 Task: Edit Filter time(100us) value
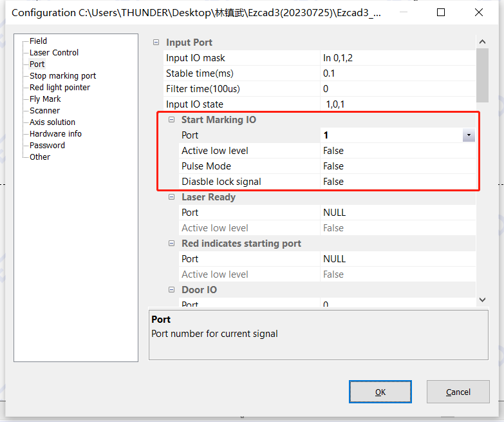(x=398, y=89)
